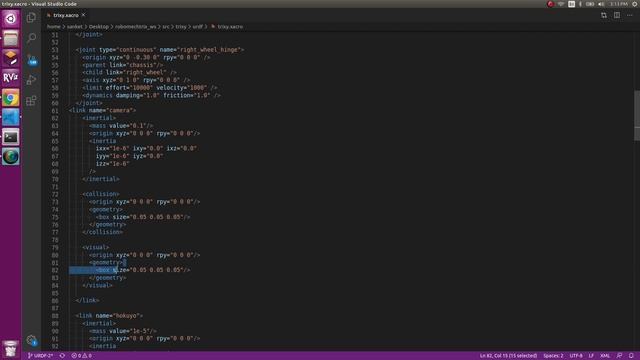
Task: Open the errors and warnings Problems indicator
Action: point(82,356)
